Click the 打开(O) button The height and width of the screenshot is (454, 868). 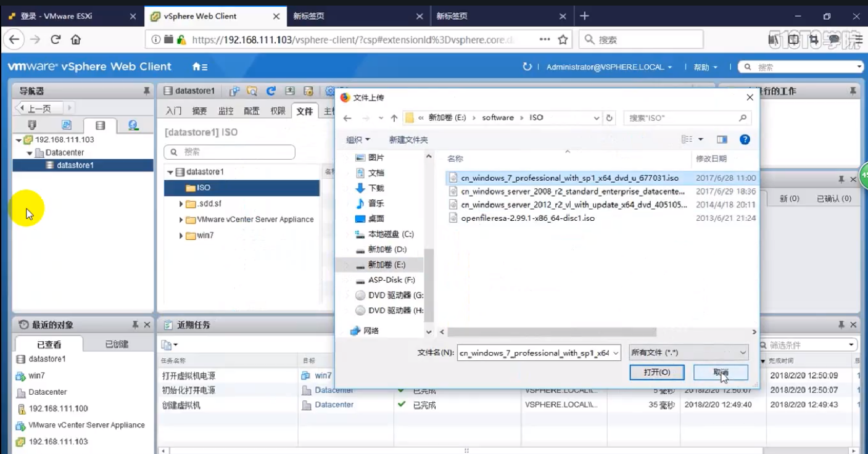click(x=656, y=373)
